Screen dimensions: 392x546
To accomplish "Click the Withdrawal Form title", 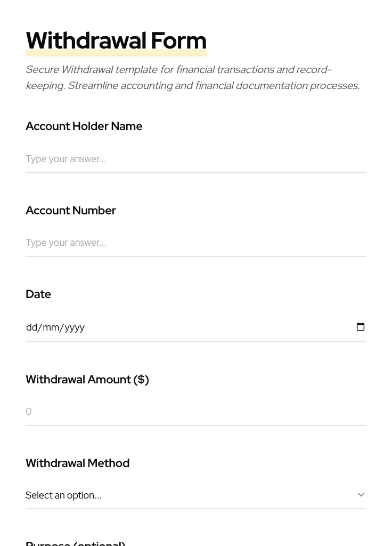I will [x=116, y=41].
